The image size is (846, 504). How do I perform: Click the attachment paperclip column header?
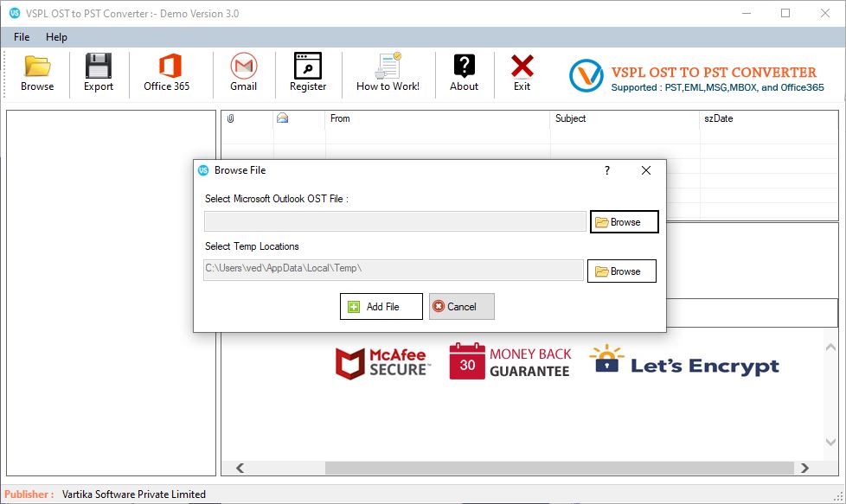tap(230, 118)
